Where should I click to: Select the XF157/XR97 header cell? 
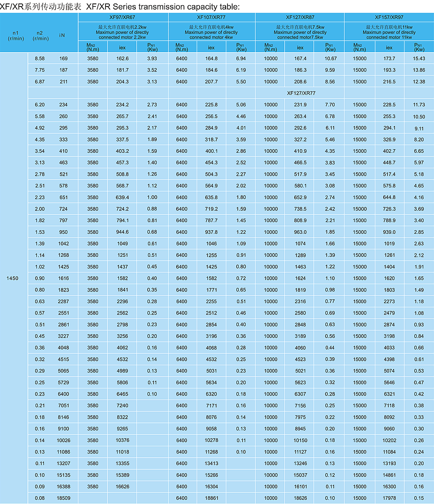389,18
